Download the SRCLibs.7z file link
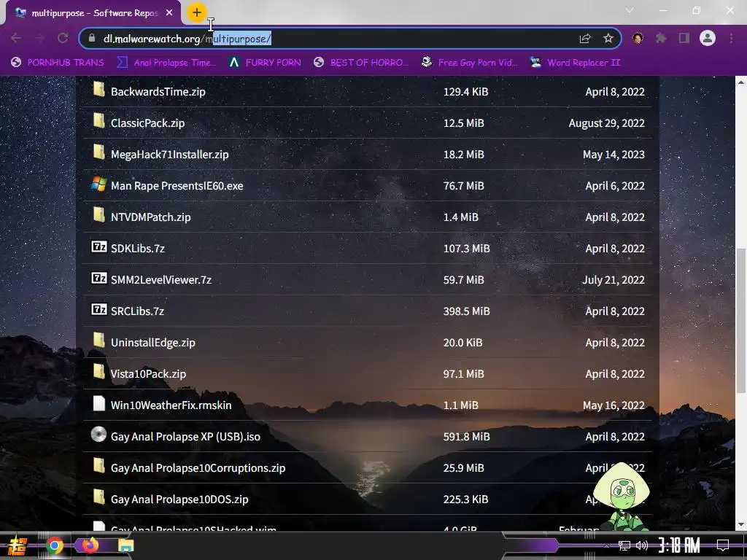This screenshot has height=560, width=747. click(137, 311)
